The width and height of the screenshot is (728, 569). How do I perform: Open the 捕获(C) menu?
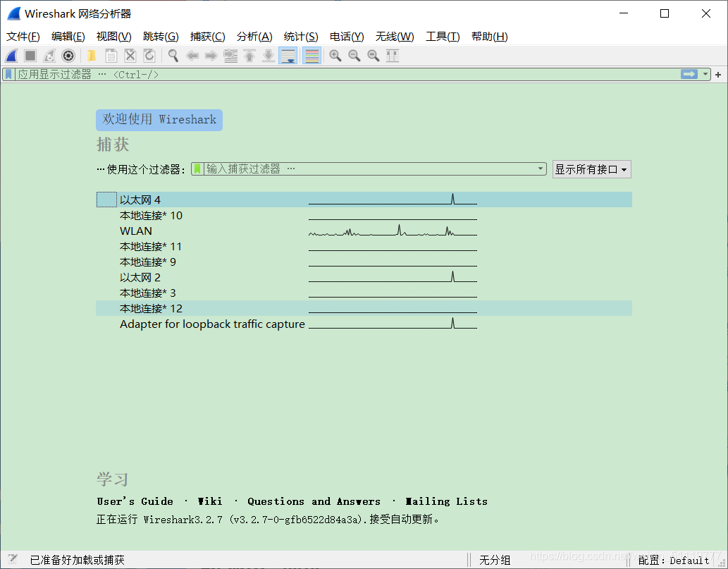coord(207,36)
